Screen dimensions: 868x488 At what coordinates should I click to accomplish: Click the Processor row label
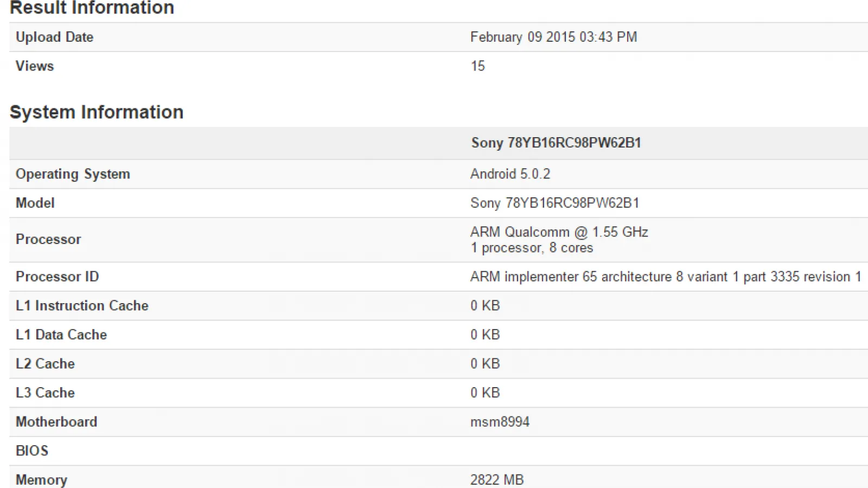(x=48, y=239)
